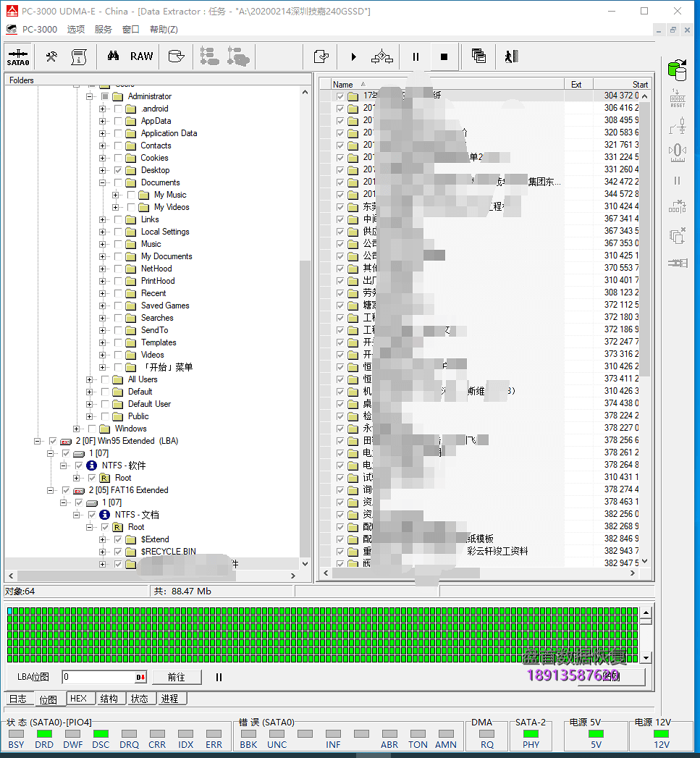The image size is (700, 758).
Task: Check the AppData folder checkbox
Action: tap(119, 121)
